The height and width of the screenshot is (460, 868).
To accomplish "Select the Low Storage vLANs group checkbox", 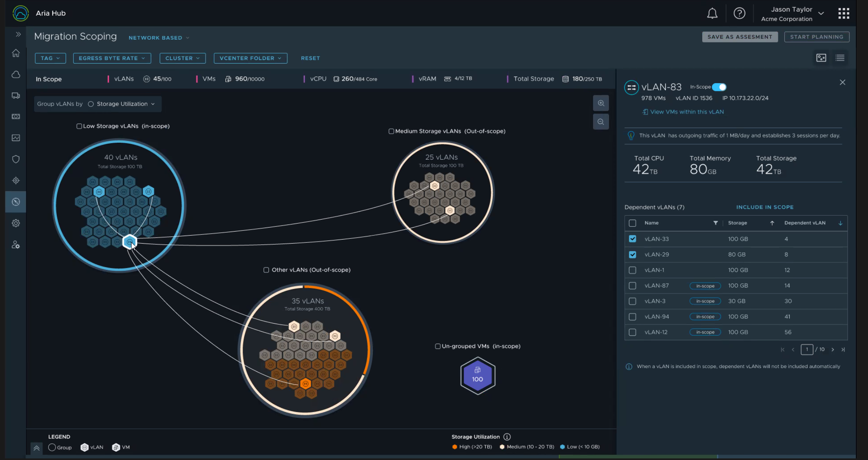I will pyautogui.click(x=79, y=126).
